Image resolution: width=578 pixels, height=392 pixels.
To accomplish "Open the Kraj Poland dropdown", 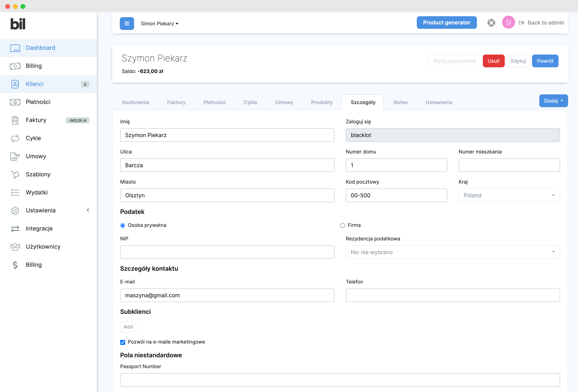I will [509, 195].
